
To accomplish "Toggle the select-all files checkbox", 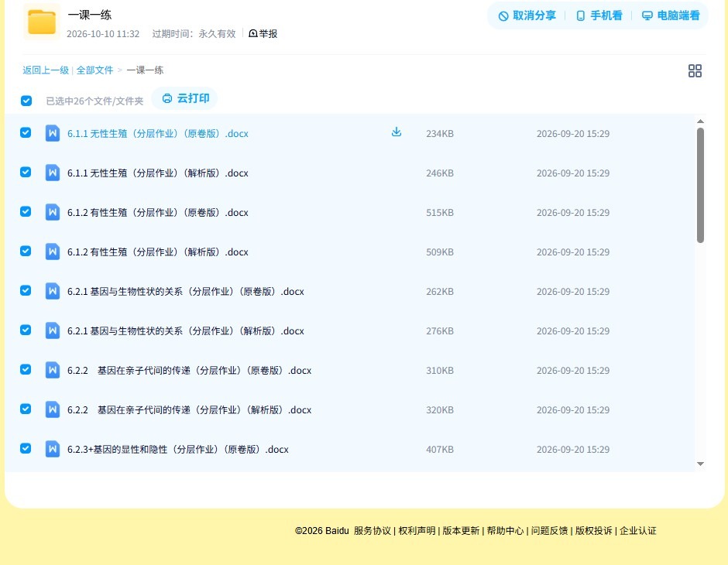I will point(26,101).
